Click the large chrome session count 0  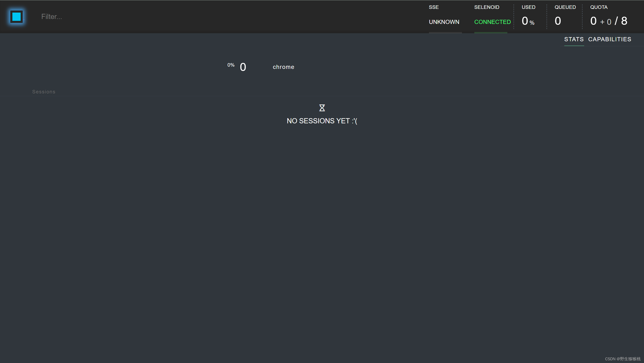click(x=243, y=67)
